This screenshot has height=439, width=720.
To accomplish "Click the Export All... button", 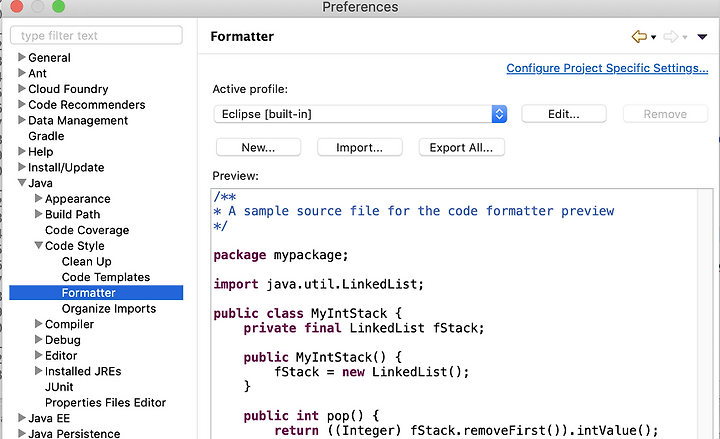I will point(461,147).
